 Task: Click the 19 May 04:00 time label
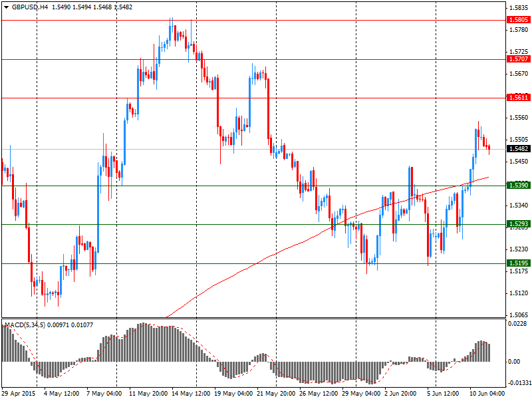(233, 394)
